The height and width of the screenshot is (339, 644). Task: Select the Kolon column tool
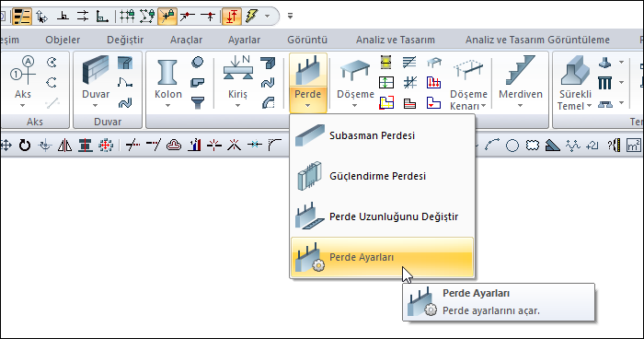coord(168,82)
